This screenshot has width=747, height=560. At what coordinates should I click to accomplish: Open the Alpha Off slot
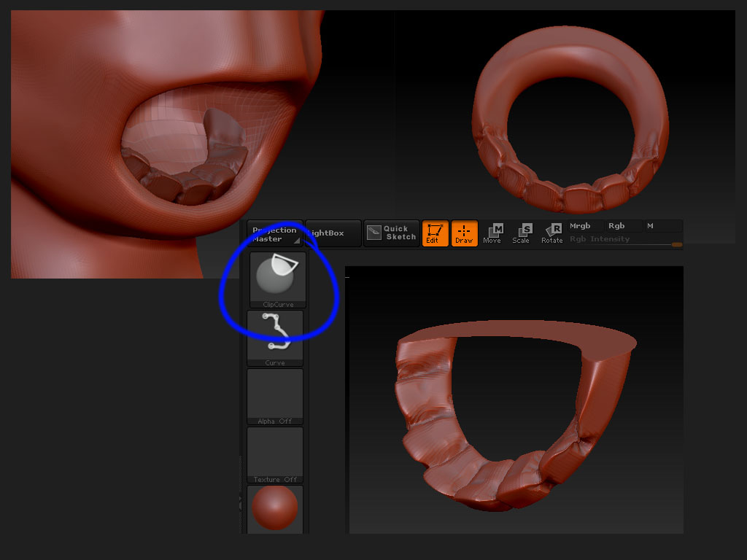(275, 397)
